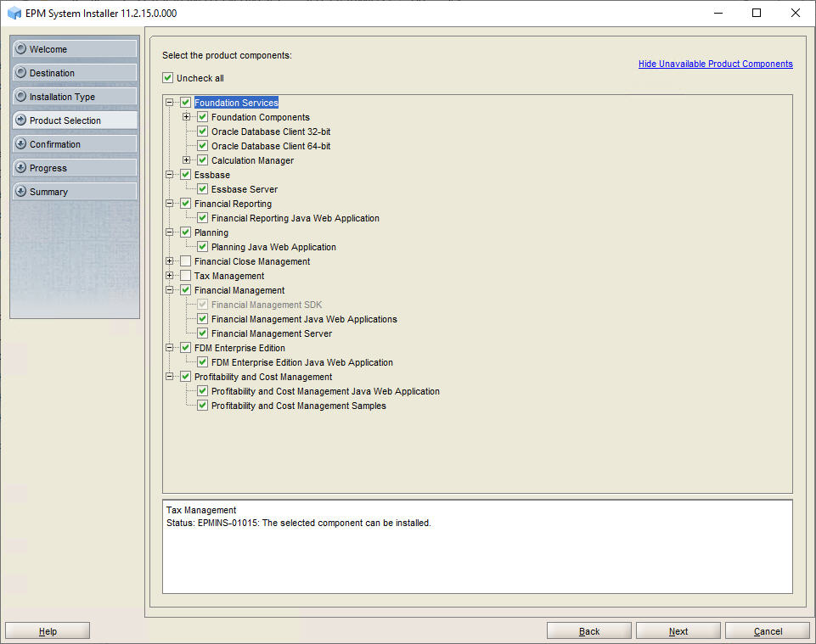Select the Progress step
816x644 pixels.
click(x=75, y=167)
